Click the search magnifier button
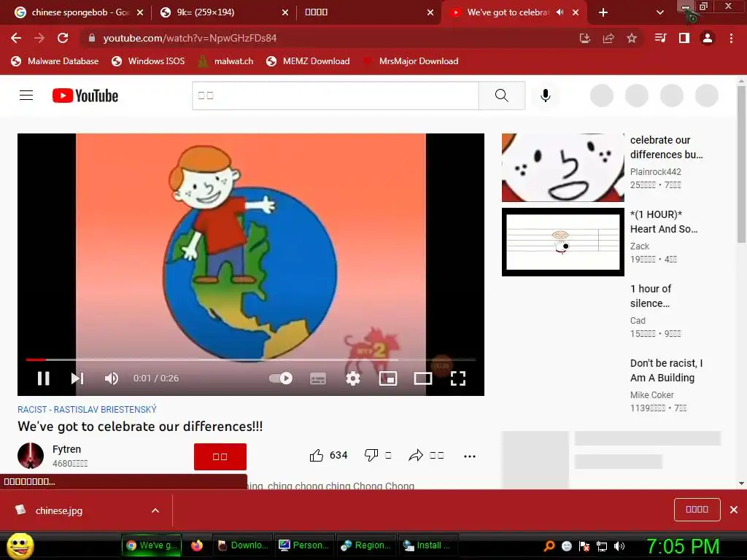Viewport: 747px width, 560px height. click(502, 96)
